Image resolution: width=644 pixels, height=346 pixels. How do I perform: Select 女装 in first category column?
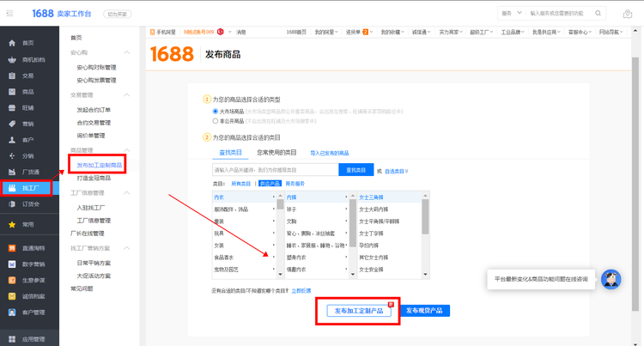pos(244,246)
